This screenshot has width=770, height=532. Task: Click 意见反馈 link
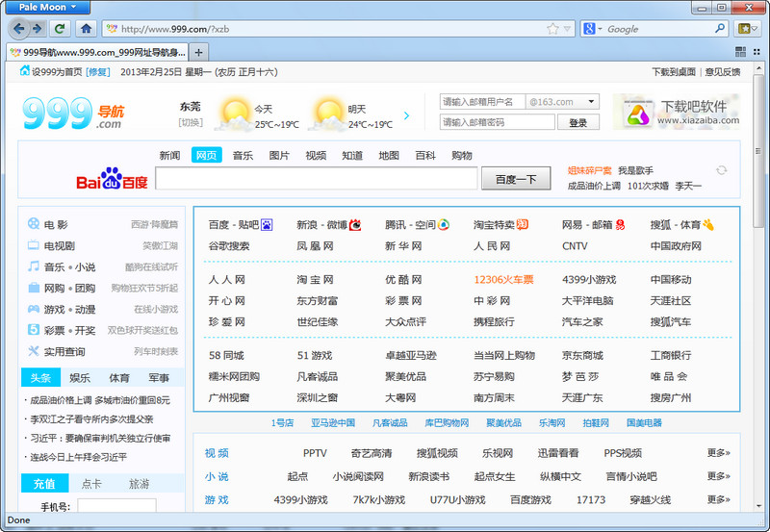(x=723, y=71)
